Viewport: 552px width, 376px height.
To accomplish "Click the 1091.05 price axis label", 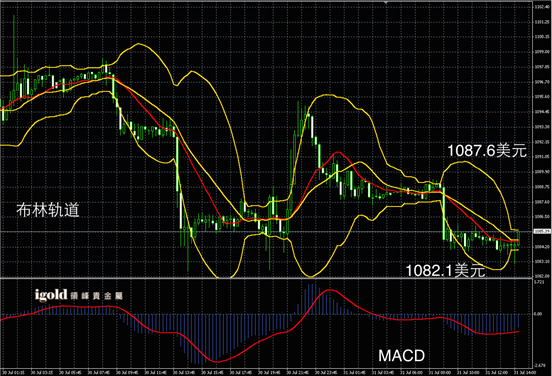I will click(542, 157).
